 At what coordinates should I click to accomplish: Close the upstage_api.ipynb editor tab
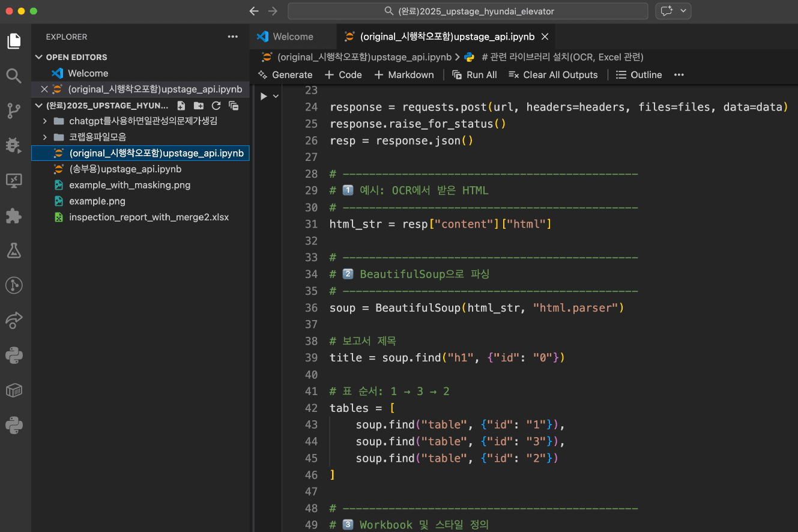[545, 37]
